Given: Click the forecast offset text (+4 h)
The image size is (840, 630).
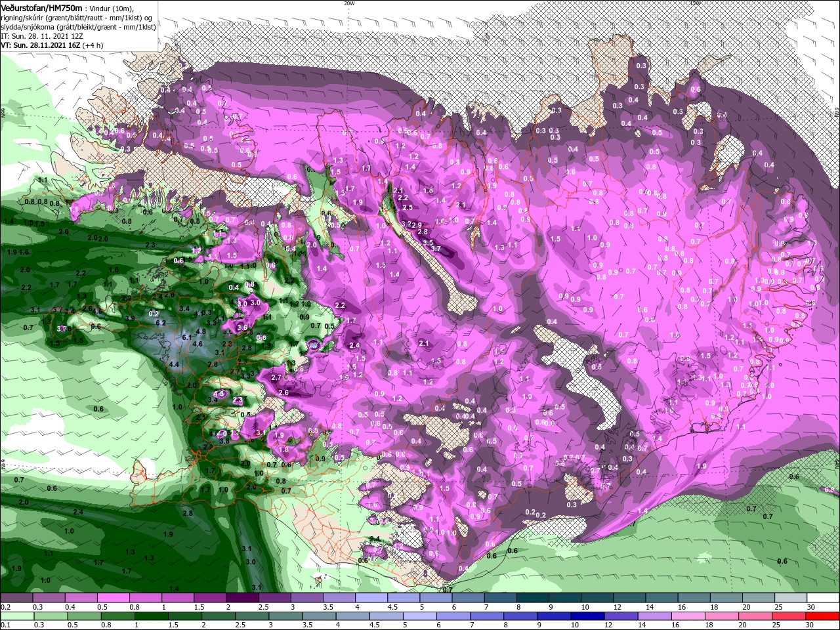Looking at the screenshot, I should 93,45.
